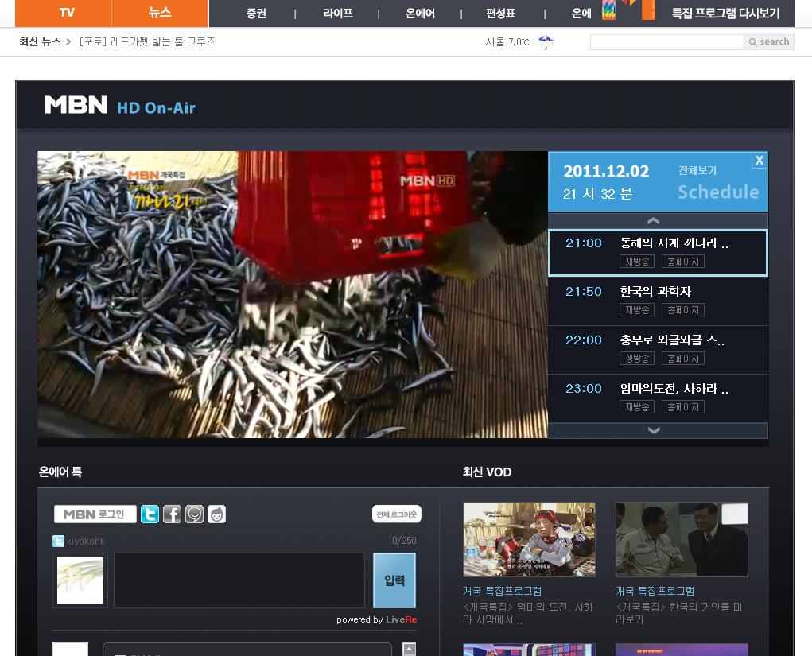The height and width of the screenshot is (656, 812).
Task: Log in with the Twitter icon
Action: pos(150,514)
